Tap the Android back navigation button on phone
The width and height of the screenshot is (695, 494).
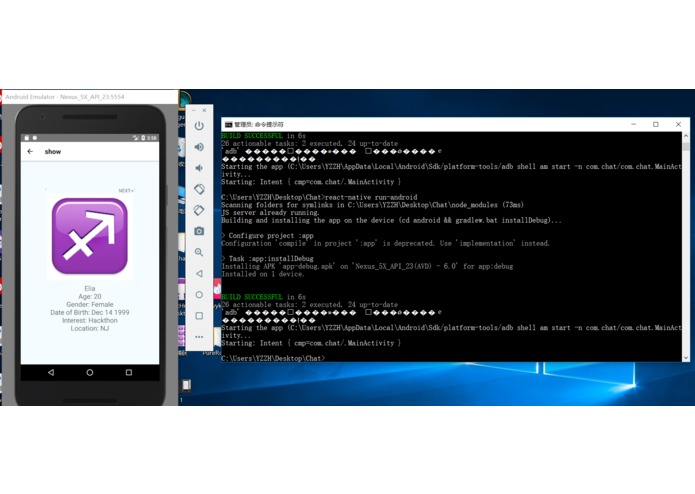click(x=51, y=373)
